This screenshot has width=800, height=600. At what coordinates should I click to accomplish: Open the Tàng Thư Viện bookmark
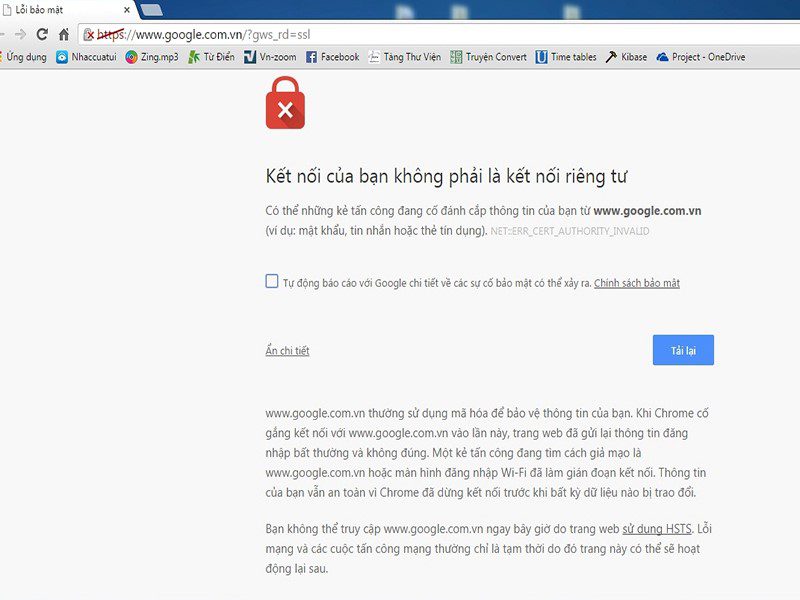405,57
